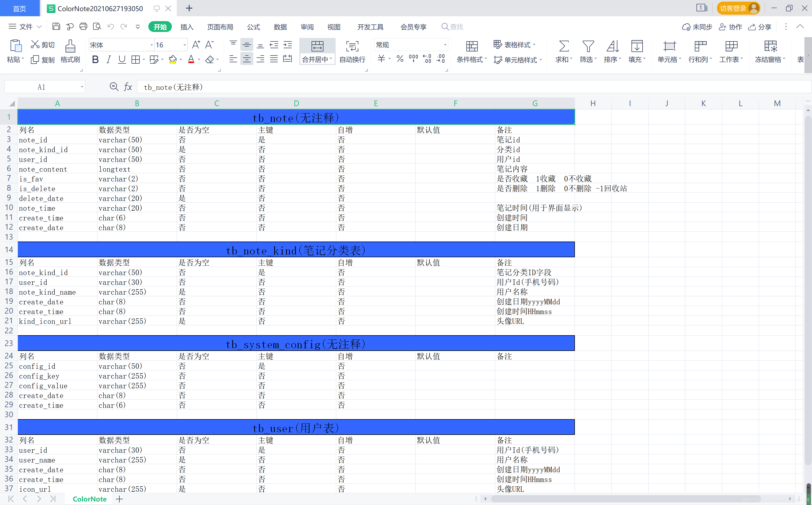Viewport: 812px width, 505px height.
Task: Toggle Bold formatting
Action: [x=95, y=60]
